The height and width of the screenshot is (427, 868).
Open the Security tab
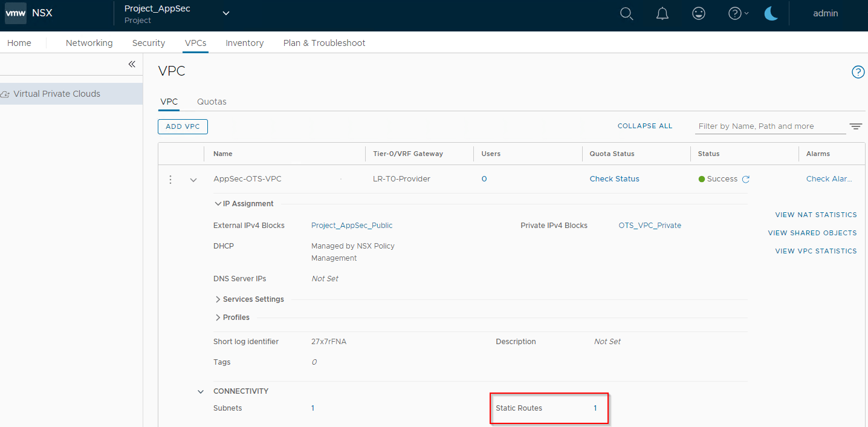[x=149, y=43]
